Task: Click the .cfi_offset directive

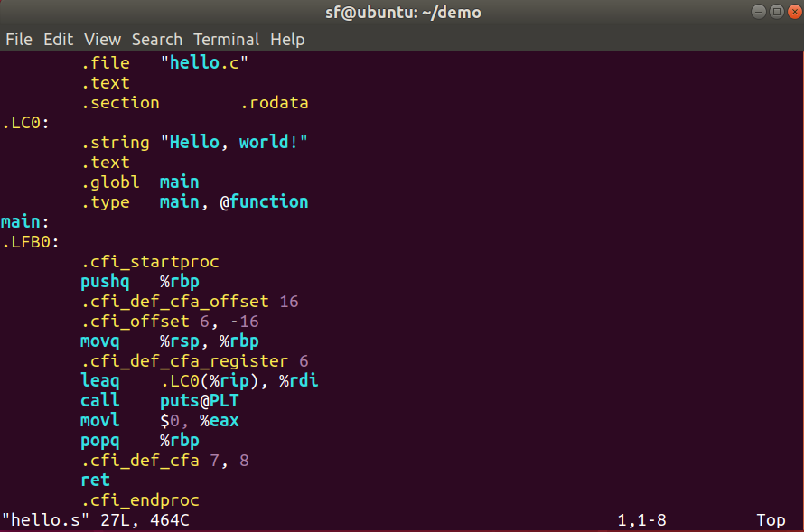Action: [136, 322]
